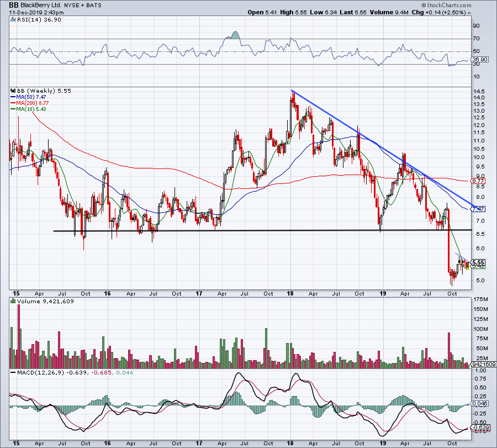Click the 1.00 MACD axis label
The image size is (497, 448).
tap(481, 370)
